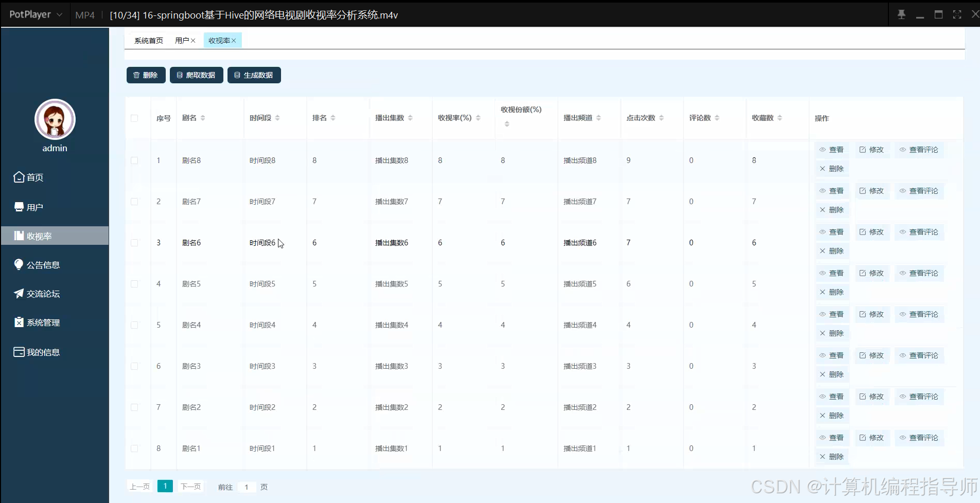This screenshot has height=503, width=980.
Task: Close the 用户 tab with X
Action: click(x=193, y=41)
